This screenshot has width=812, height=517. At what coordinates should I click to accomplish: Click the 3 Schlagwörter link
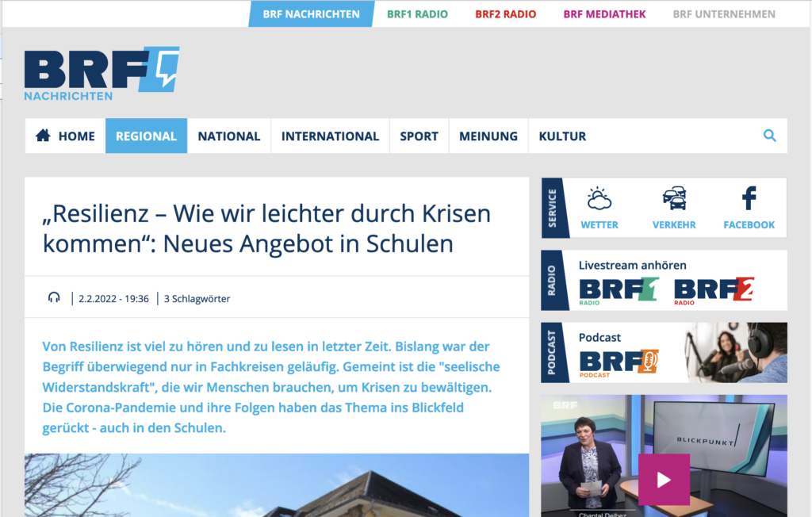coord(197,298)
